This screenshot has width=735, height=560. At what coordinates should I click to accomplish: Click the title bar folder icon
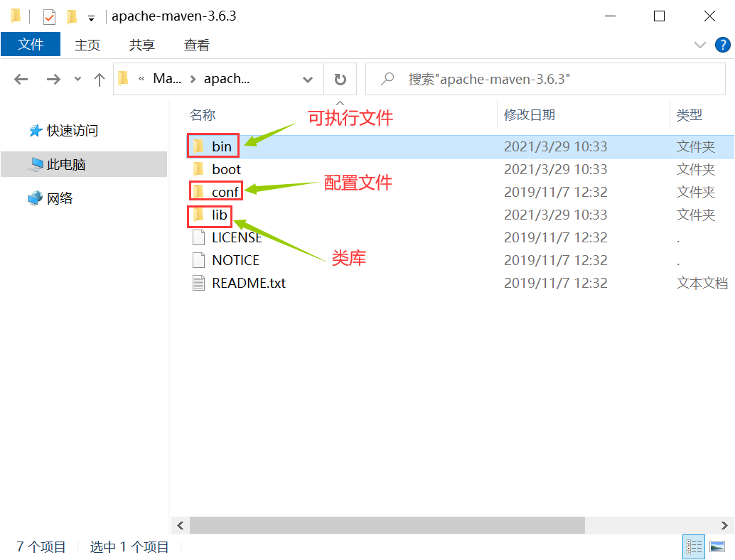coord(16,16)
